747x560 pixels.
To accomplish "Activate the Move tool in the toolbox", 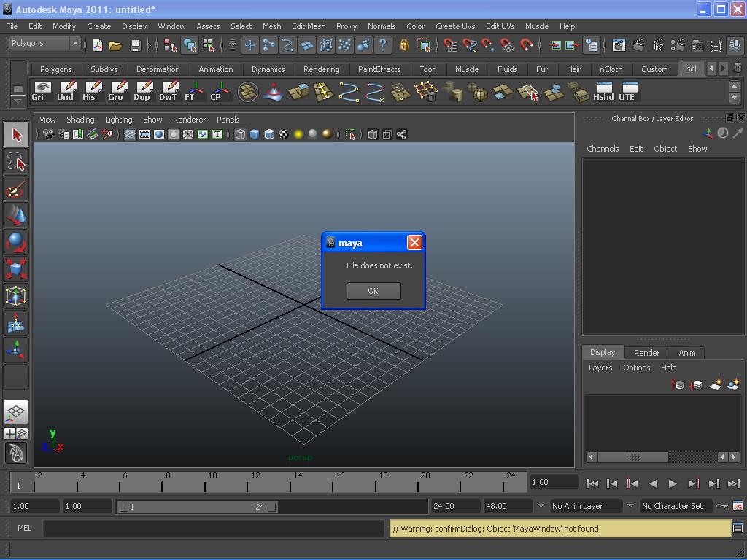I will (x=16, y=215).
